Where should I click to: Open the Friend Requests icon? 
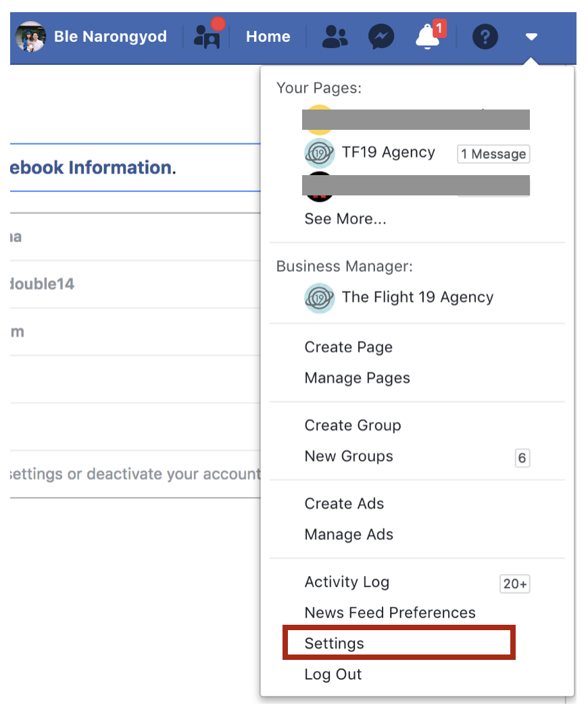click(x=335, y=37)
